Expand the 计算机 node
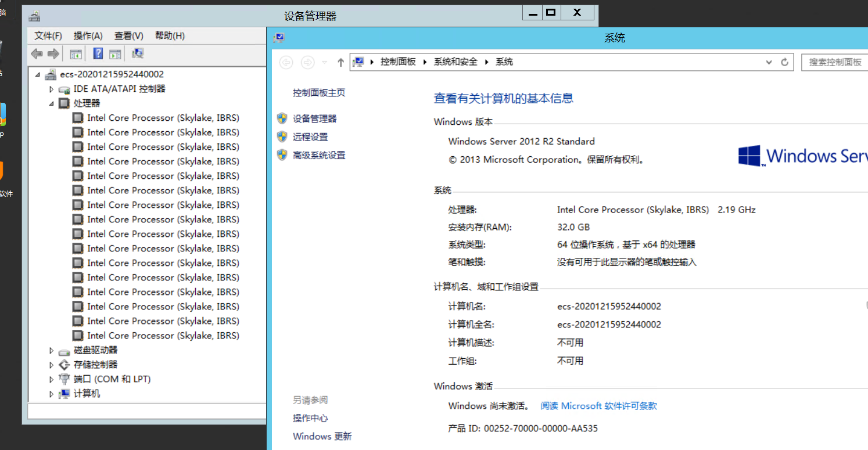 (x=52, y=394)
